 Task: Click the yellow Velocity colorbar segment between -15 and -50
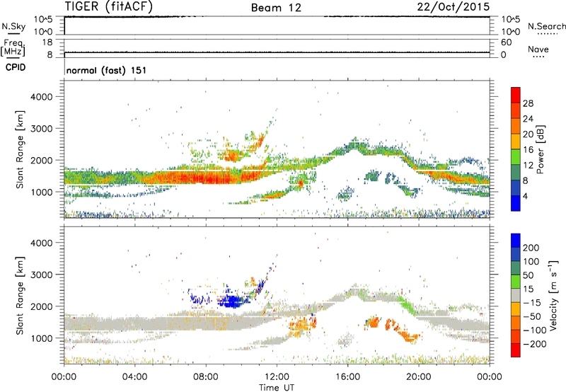[516, 309]
